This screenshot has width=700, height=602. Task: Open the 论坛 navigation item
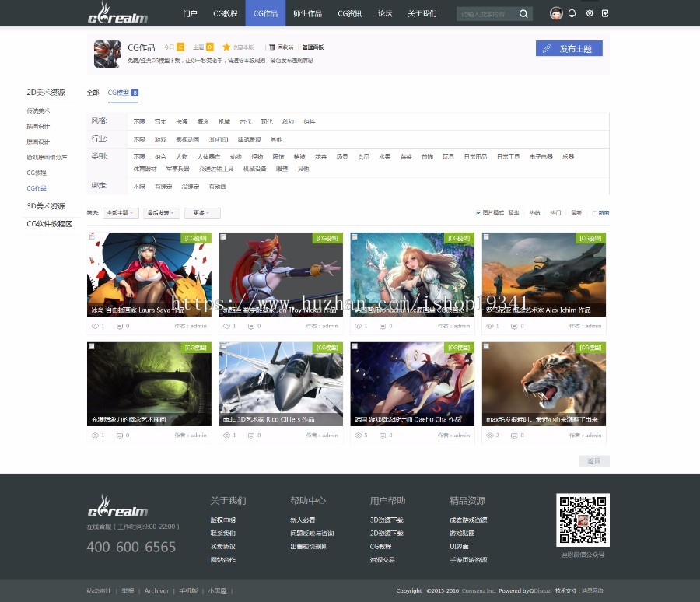click(x=385, y=13)
